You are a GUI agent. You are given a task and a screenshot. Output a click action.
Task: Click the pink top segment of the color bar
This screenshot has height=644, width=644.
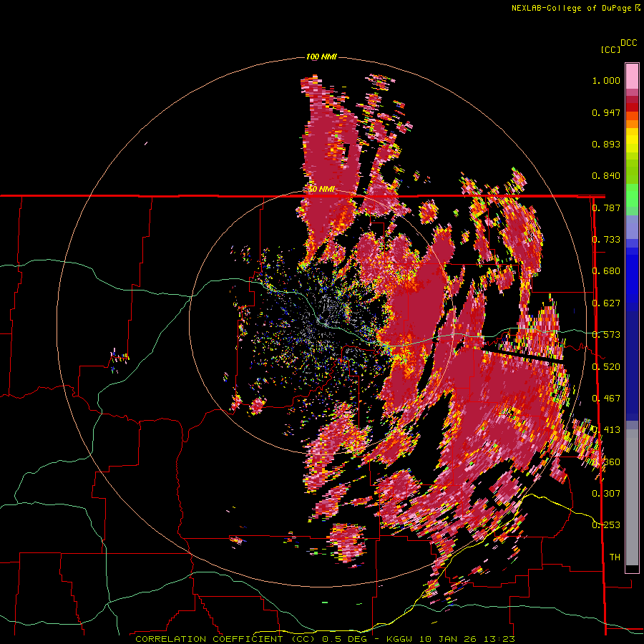tap(632, 76)
